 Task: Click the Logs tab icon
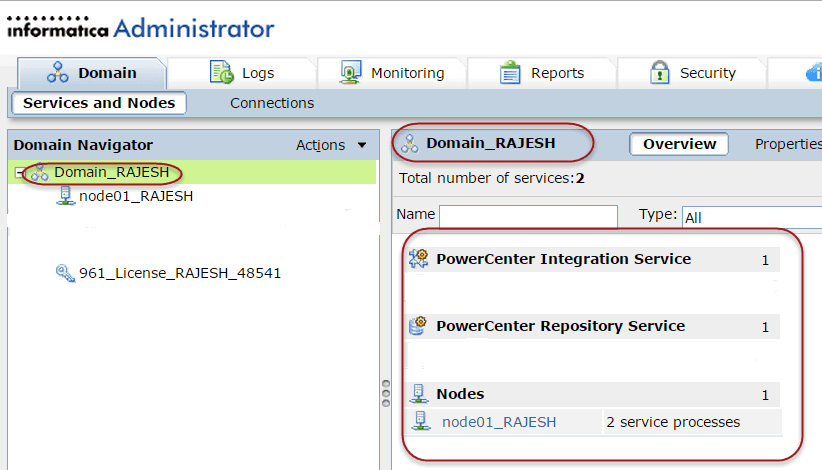[222, 72]
